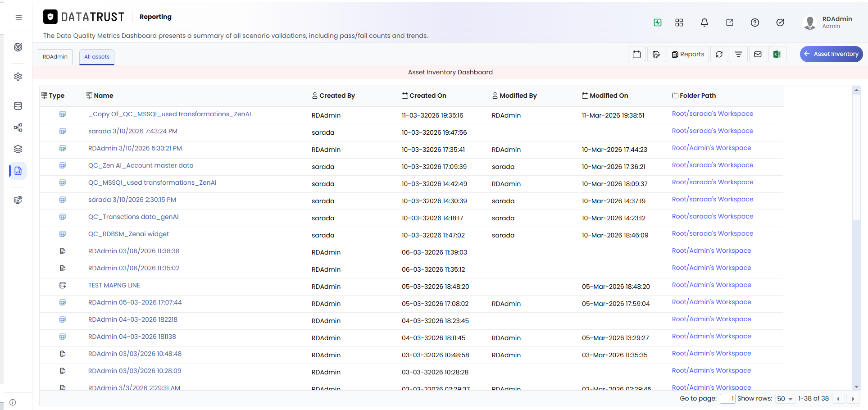Open RDAdmin 03/03/2026 10:28:09 asset

[x=135, y=371]
